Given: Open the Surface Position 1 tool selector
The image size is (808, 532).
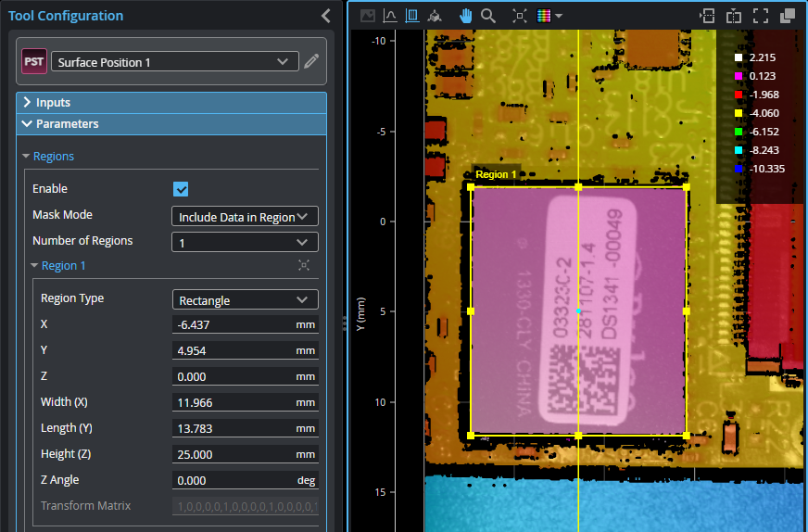Looking at the screenshot, I should [x=174, y=62].
